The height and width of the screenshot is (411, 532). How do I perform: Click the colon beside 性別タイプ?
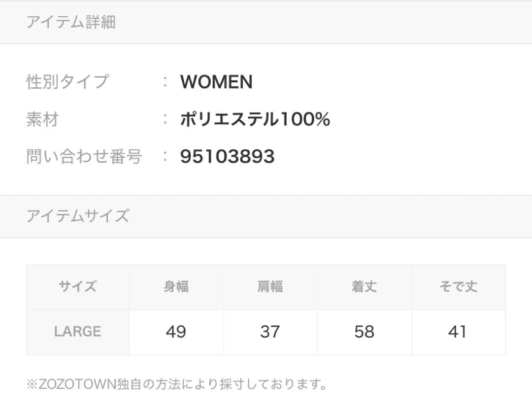[166, 82]
